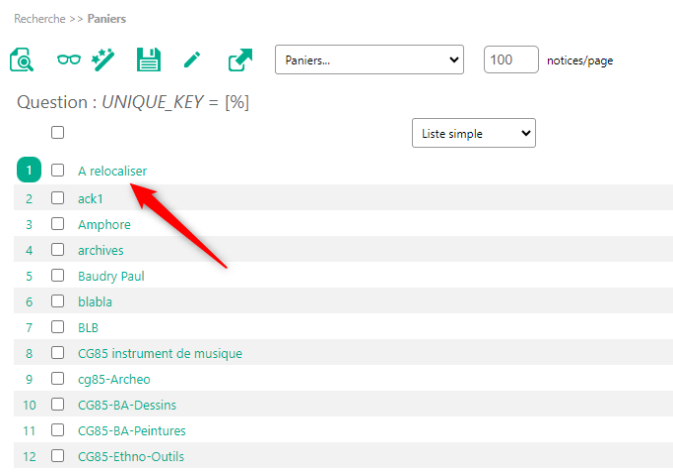Open the Paniers... dropdown
Image resolution: width=673 pixels, height=474 pixels.
point(369,60)
